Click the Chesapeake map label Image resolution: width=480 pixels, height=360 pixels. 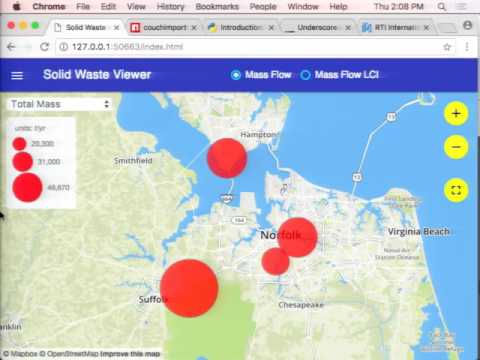[x=301, y=305]
